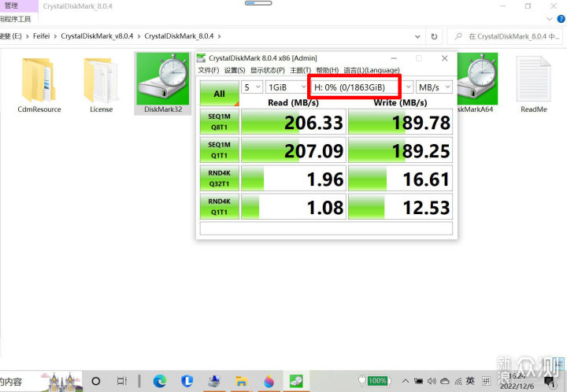Open the test count dropdown showing 5
The width and height of the screenshot is (567, 392).
tap(252, 87)
